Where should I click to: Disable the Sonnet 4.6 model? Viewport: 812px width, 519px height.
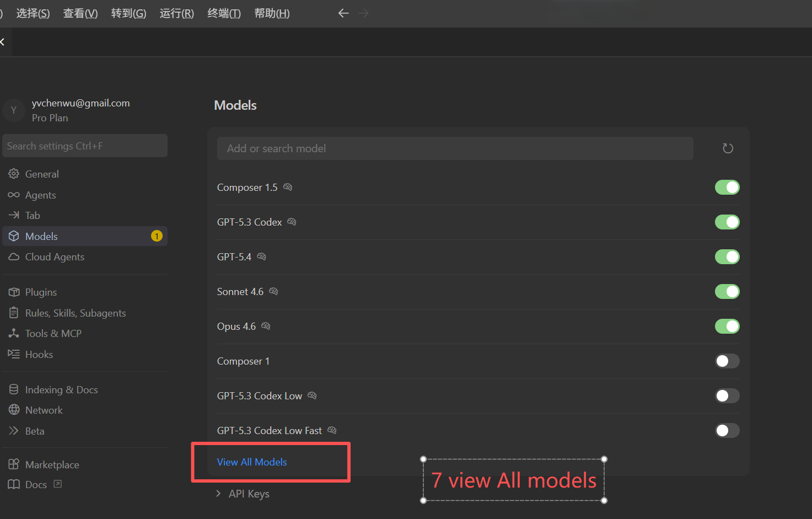click(x=727, y=291)
